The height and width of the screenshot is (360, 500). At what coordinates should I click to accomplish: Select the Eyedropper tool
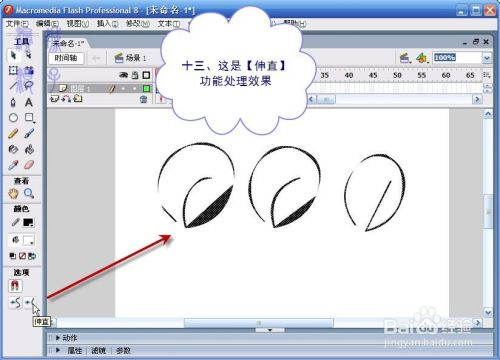point(13,165)
